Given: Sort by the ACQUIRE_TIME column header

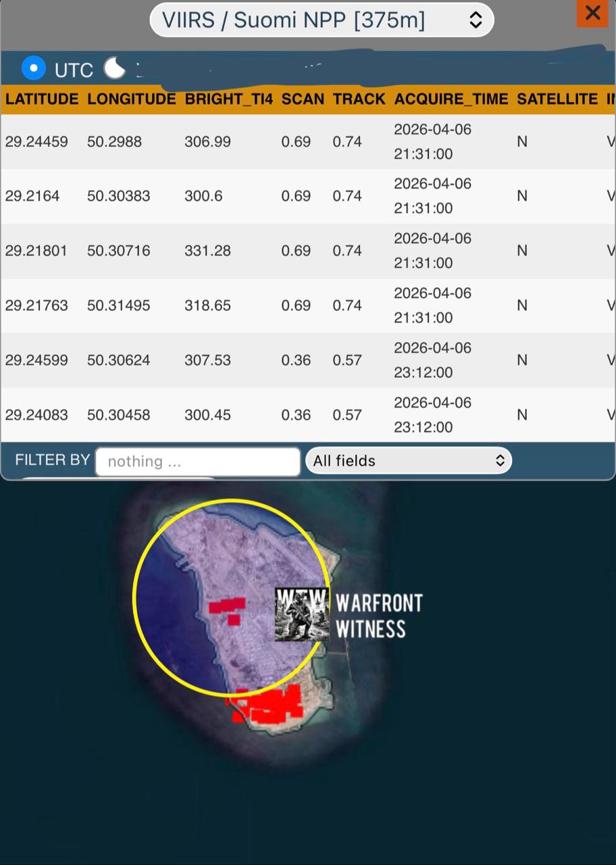Looking at the screenshot, I should pyautogui.click(x=451, y=99).
